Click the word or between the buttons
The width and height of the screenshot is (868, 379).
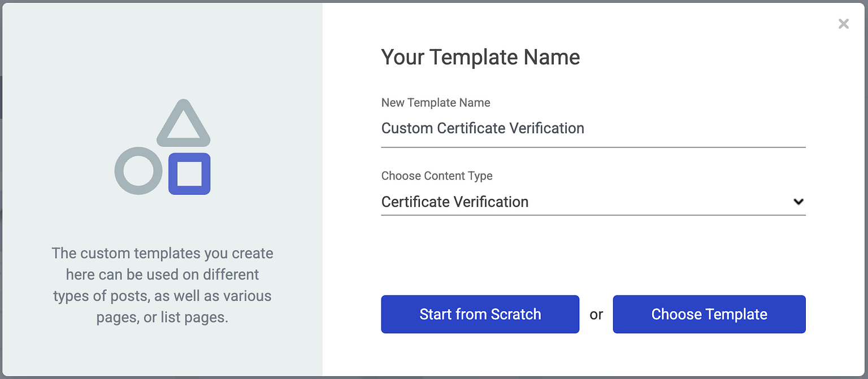pos(596,315)
